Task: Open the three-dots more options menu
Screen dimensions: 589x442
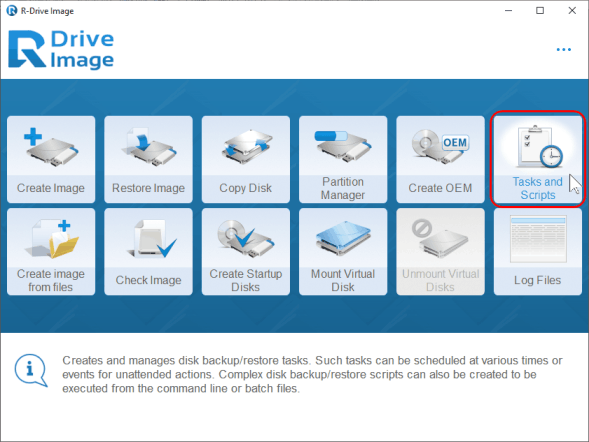Action: [564, 50]
